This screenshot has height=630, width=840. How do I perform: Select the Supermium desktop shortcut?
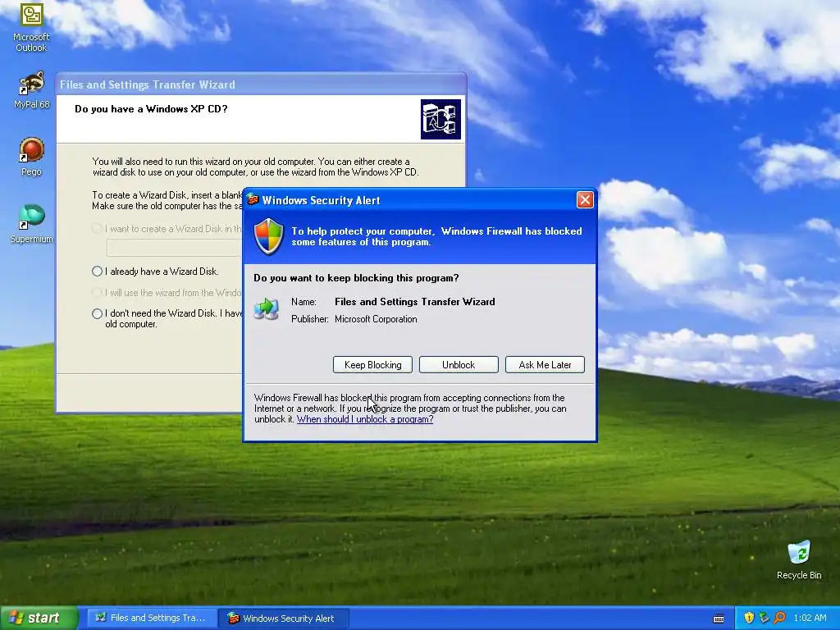click(31, 224)
